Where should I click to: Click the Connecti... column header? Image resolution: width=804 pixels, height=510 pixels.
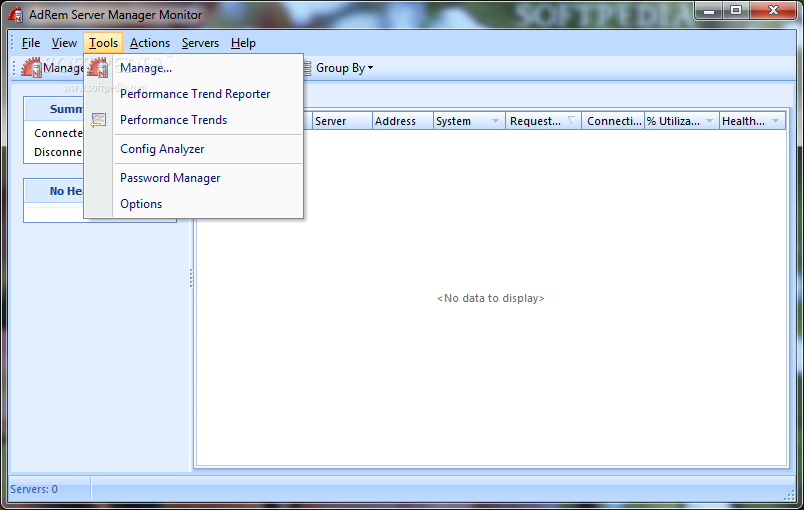(613, 121)
